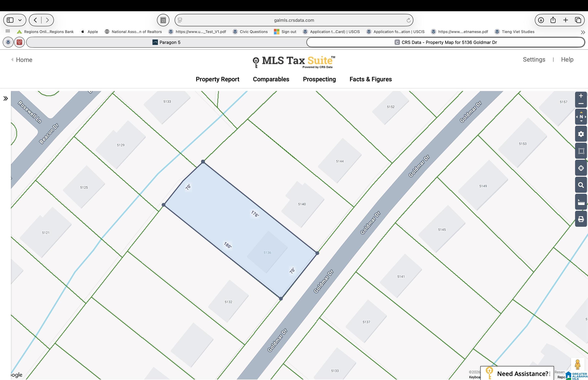
Task: Open the Comparables menu
Action: [x=271, y=79]
